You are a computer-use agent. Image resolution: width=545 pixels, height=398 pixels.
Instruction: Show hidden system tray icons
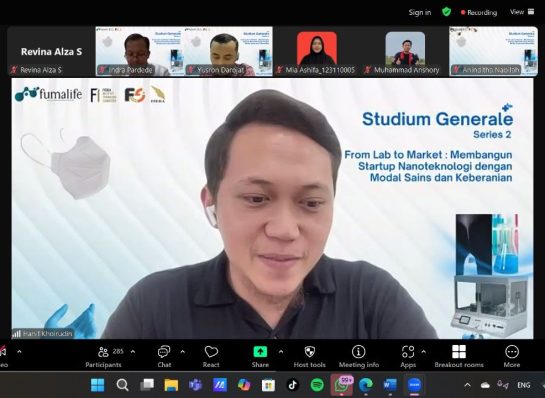[x=467, y=385]
